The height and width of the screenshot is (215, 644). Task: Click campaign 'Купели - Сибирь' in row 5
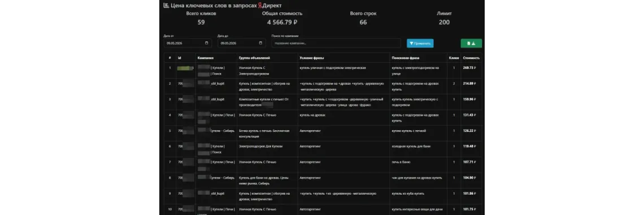coord(222,131)
